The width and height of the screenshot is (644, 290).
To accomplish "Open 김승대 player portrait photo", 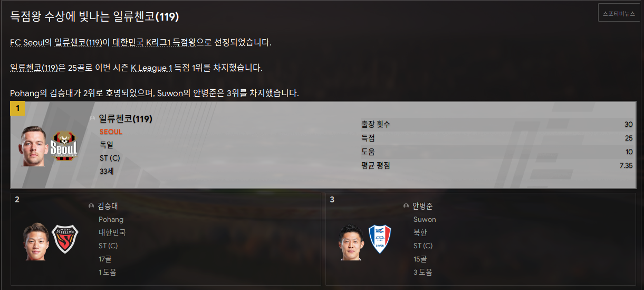I will click(36, 241).
